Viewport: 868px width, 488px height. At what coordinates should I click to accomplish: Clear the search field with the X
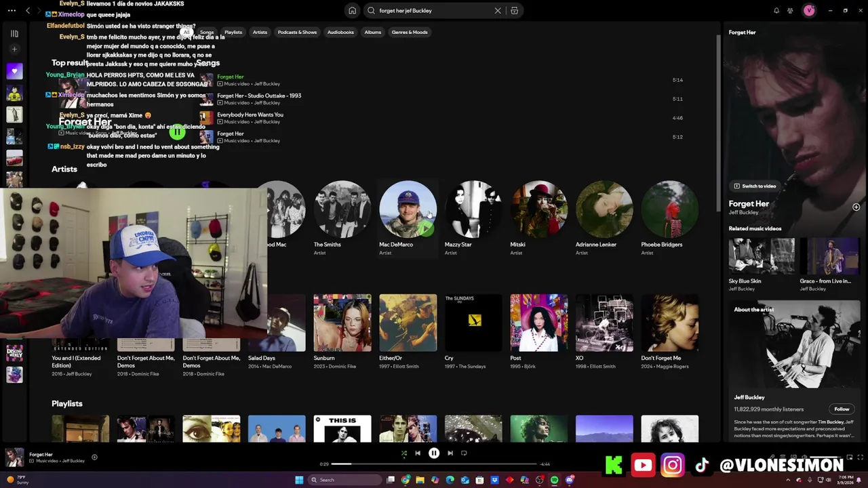(498, 11)
